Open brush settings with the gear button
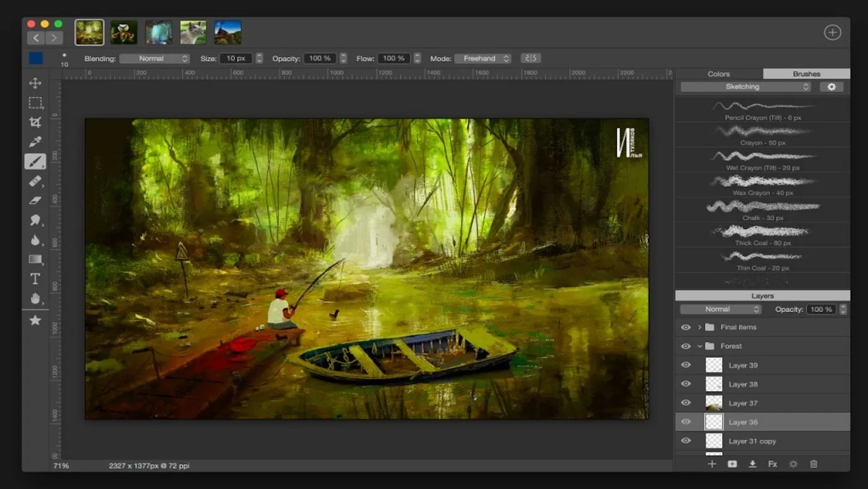The image size is (868, 489). [x=831, y=87]
